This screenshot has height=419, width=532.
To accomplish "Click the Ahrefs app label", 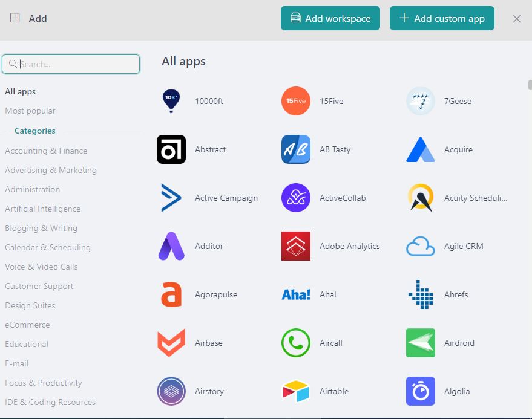I will click(456, 294).
